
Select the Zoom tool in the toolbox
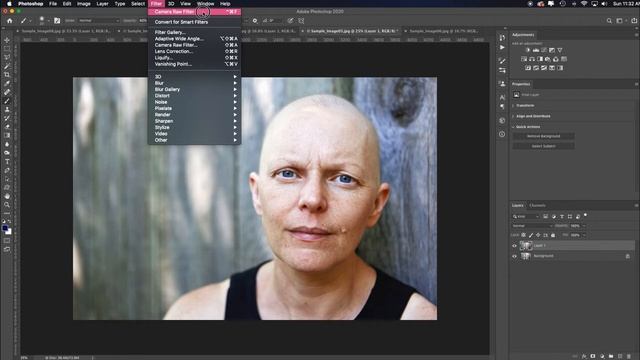click(x=7, y=204)
